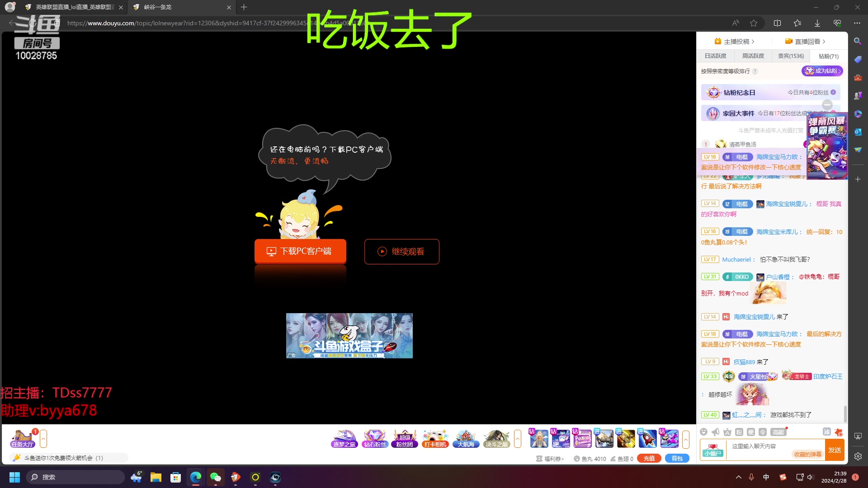The width and height of the screenshot is (868, 488).
Task: Click the help question mark beside 按照亲密度等级排行
Action: tap(755, 71)
